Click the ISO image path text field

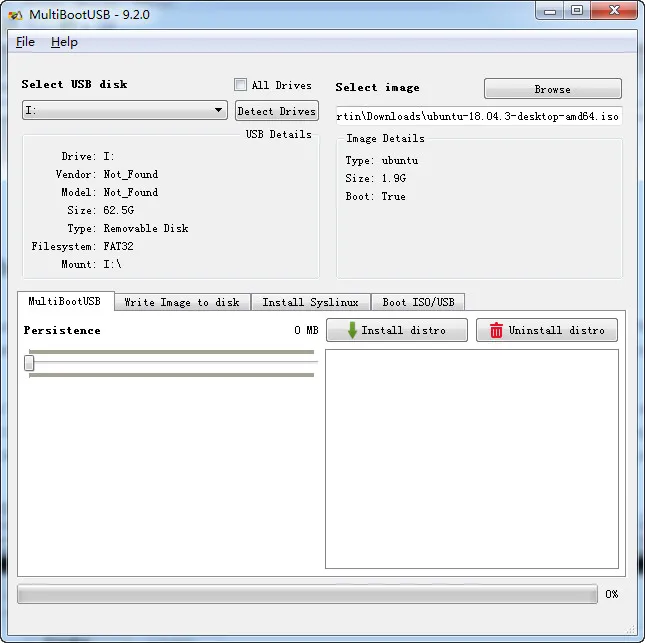(x=478, y=116)
